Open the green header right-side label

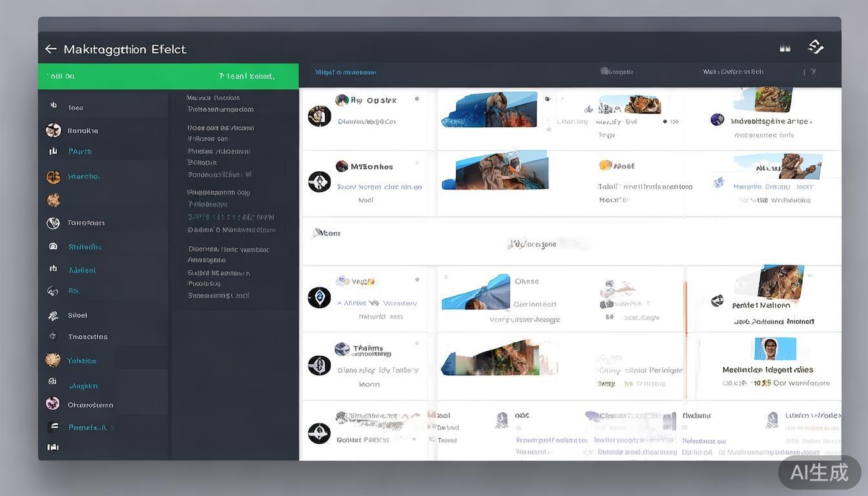point(246,76)
